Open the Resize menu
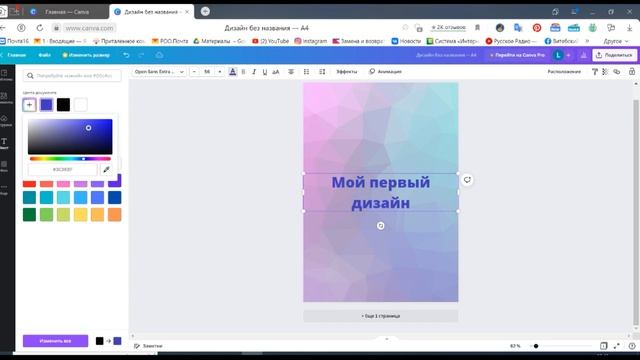Screen dimensions: 640x360 coord(86,55)
